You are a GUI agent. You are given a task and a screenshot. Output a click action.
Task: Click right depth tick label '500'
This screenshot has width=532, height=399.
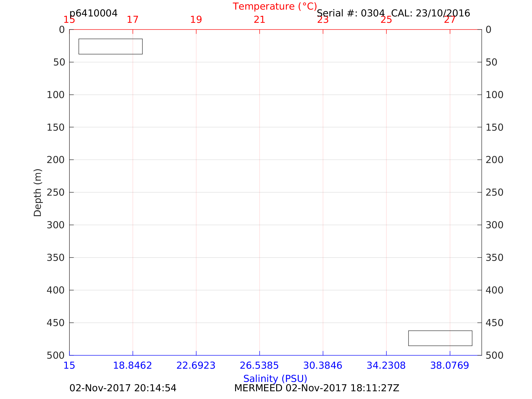coord(494,355)
